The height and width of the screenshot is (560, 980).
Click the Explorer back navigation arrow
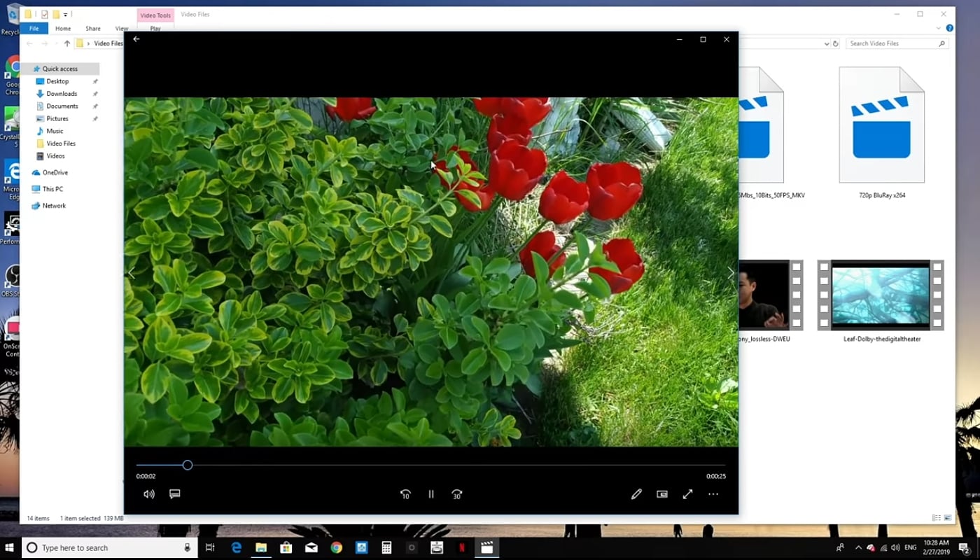(x=29, y=43)
